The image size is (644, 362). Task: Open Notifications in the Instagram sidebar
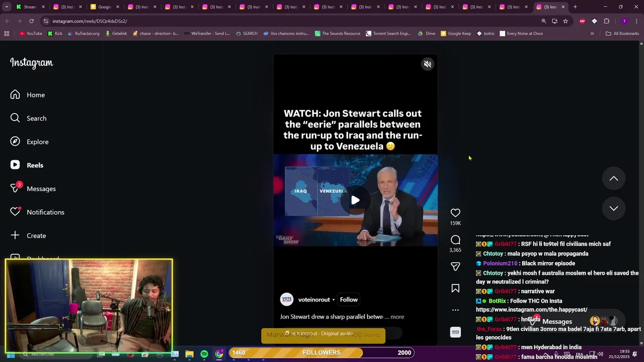[x=45, y=212]
